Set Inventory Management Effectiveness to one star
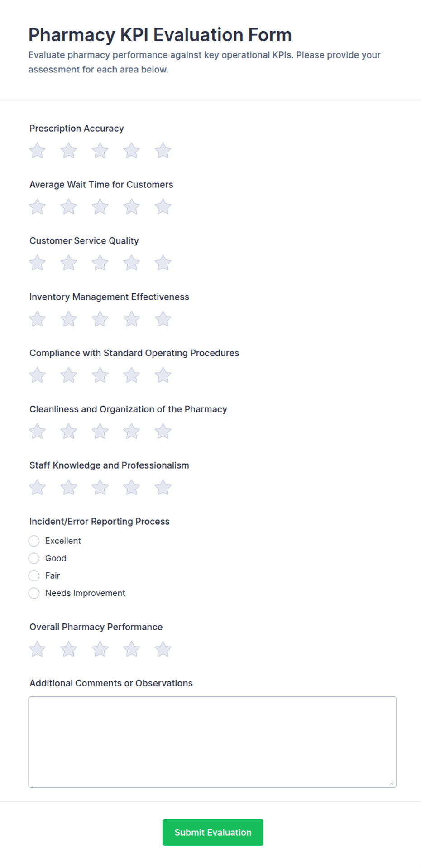 [38, 319]
